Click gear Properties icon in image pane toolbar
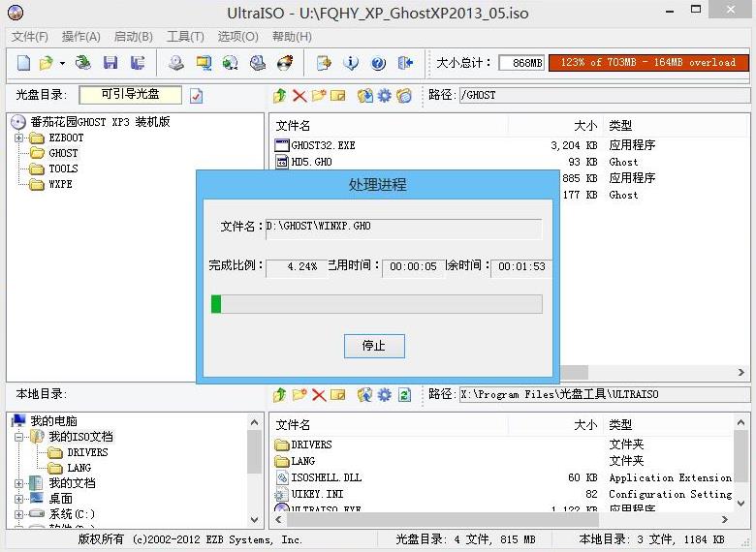Viewport: 756px width, 552px height. pos(384,95)
